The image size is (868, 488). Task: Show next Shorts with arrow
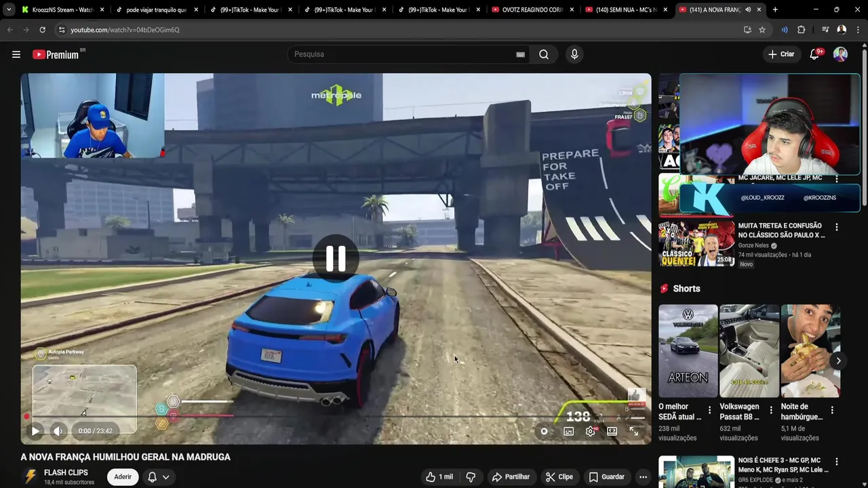[838, 361]
